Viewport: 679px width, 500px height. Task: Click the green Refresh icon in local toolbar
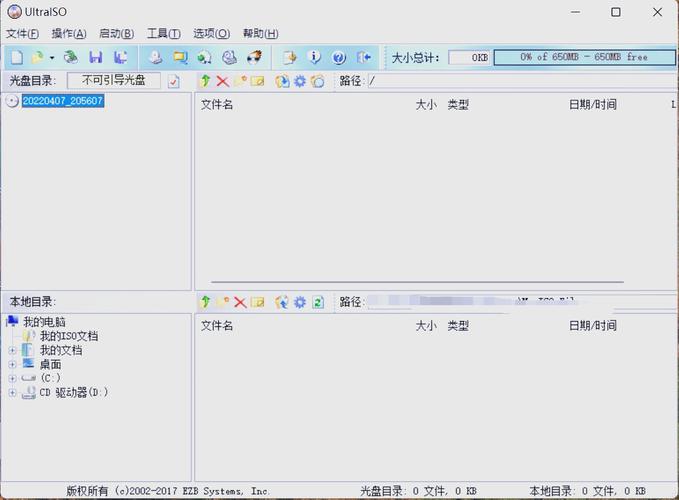[x=318, y=302]
